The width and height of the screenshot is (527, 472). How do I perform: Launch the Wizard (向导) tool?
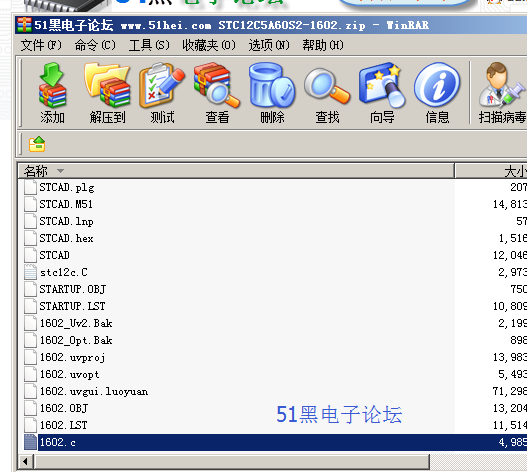tap(382, 93)
